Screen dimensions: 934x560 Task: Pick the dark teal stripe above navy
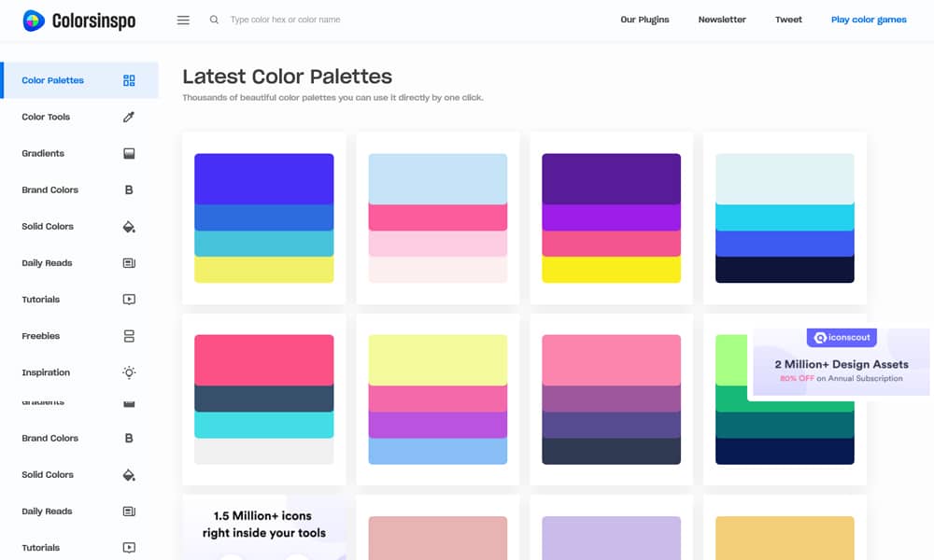click(x=785, y=425)
